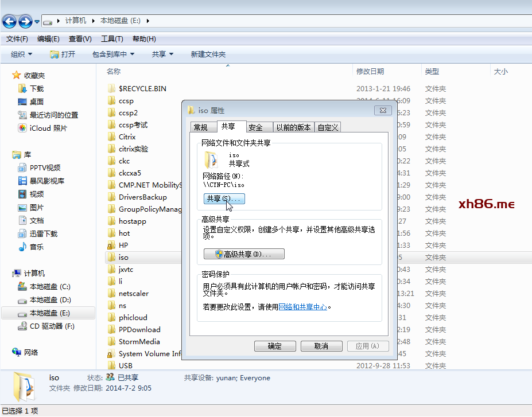Open the 工具(T) menu
Image resolution: width=532 pixels, height=417 pixels.
coord(112,39)
